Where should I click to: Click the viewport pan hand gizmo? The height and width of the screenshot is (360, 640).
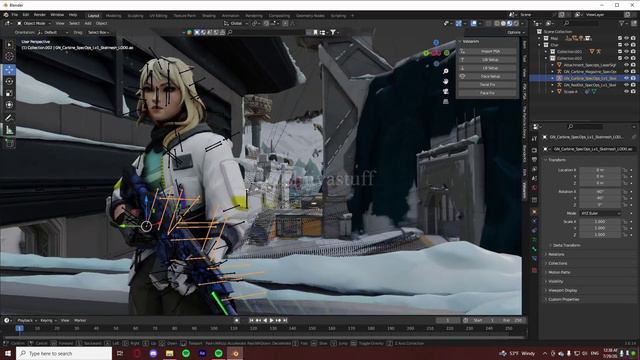[446, 81]
